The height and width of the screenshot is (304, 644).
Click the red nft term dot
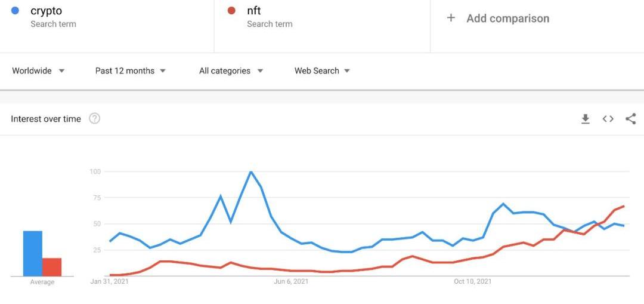point(232,10)
